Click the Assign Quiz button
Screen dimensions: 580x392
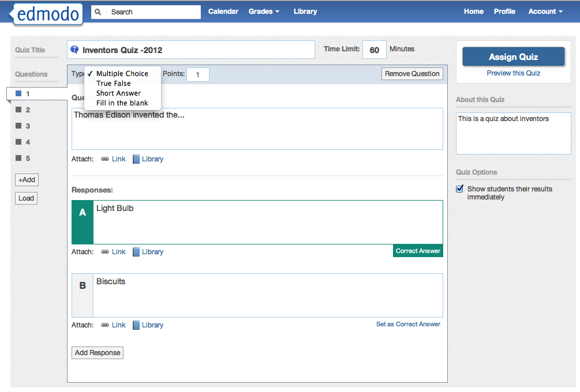click(x=513, y=57)
